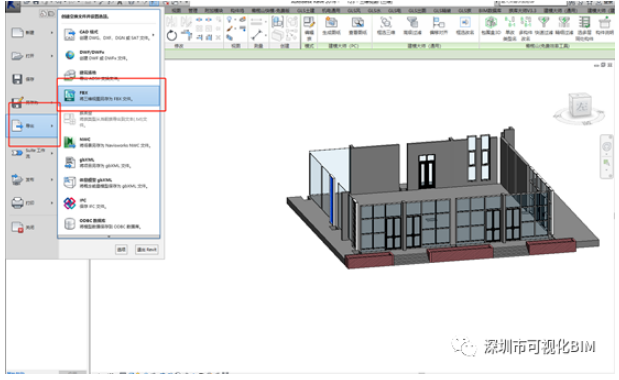Click the Save floppy disk entry
The width and height of the screenshot is (619, 380).
tap(32, 79)
